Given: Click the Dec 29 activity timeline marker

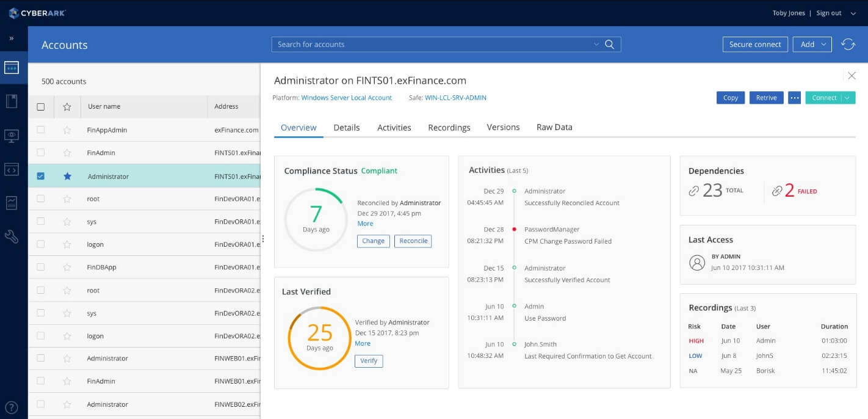Looking at the screenshot, I should click(x=515, y=191).
